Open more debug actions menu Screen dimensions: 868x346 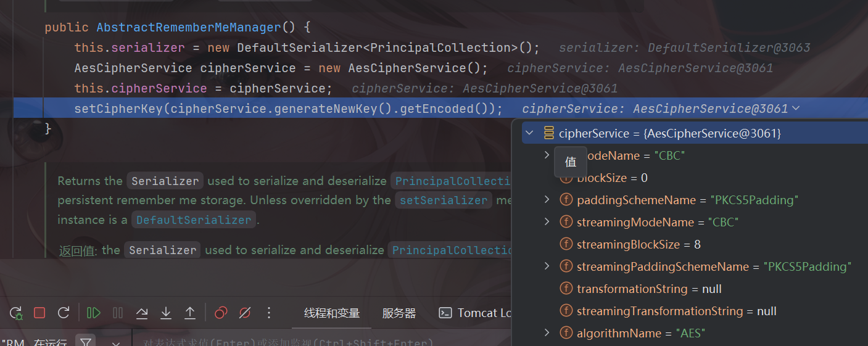pyautogui.click(x=268, y=313)
